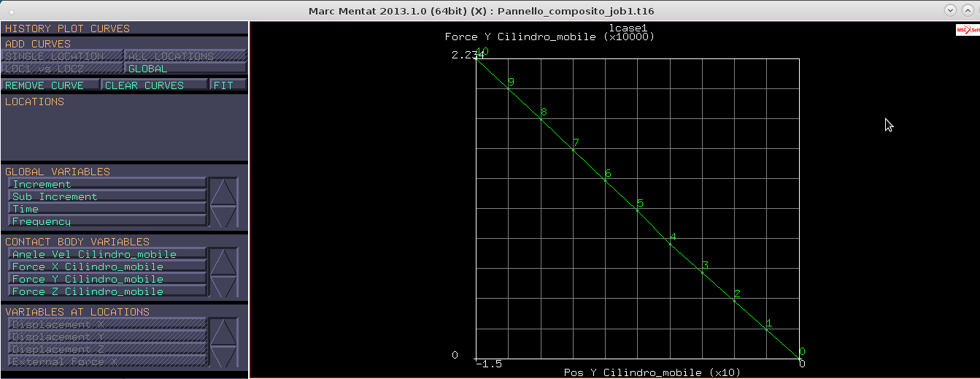This screenshot has width=980, height=379.
Task: Click the GLOBAL add curves button
Action: point(186,69)
